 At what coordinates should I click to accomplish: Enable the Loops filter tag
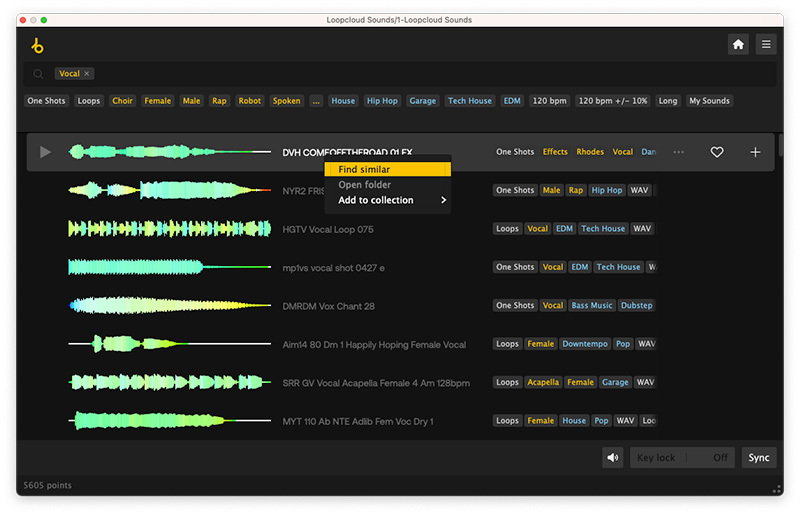pos(89,101)
